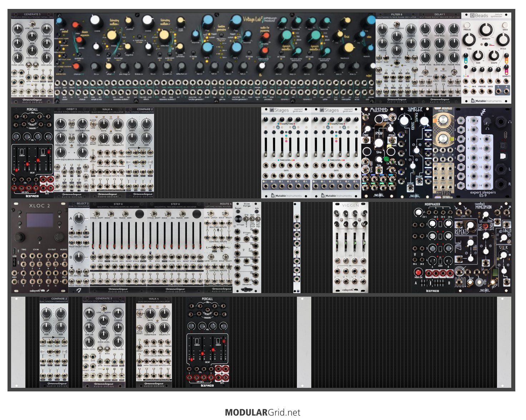Image resolution: width=526 pixels, height=420 pixels.
Task: Click the Mimeophon module
Action: pyautogui.click(x=483, y=247)
